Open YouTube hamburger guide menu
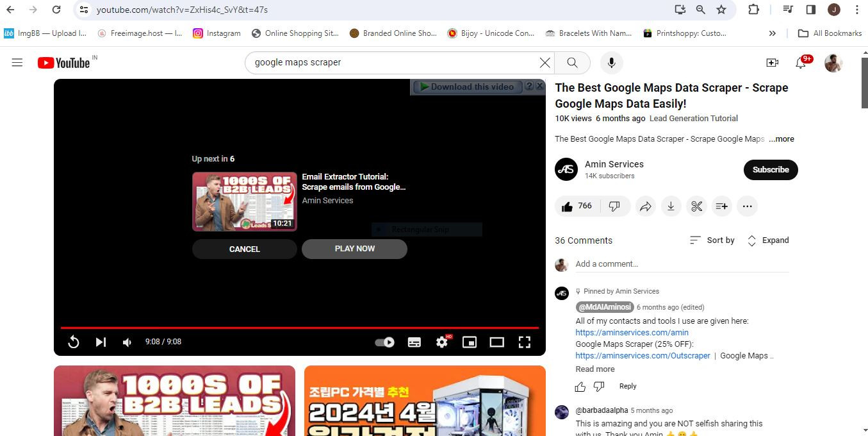The image size is (868, 436). tap(17, 62)
